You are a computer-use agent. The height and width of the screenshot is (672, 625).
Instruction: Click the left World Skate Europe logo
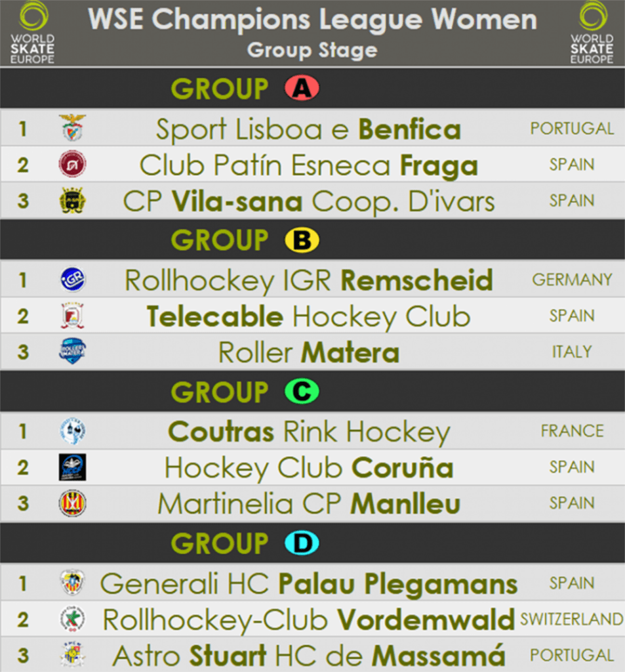point(33,33)
